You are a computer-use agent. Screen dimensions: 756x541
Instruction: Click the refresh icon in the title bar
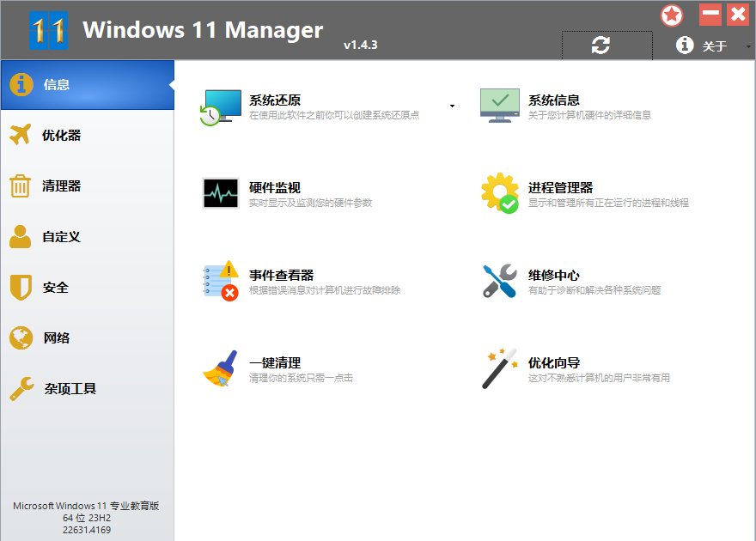coord(607,44)
